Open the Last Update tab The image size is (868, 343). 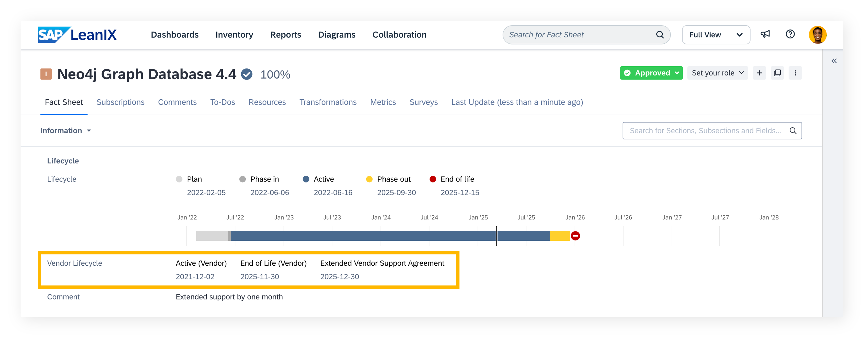pyautogui.click(x=517, y=102)
